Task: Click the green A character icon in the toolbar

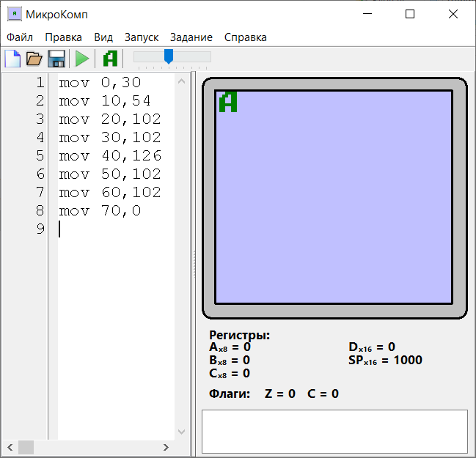Action: click(110, 59)
